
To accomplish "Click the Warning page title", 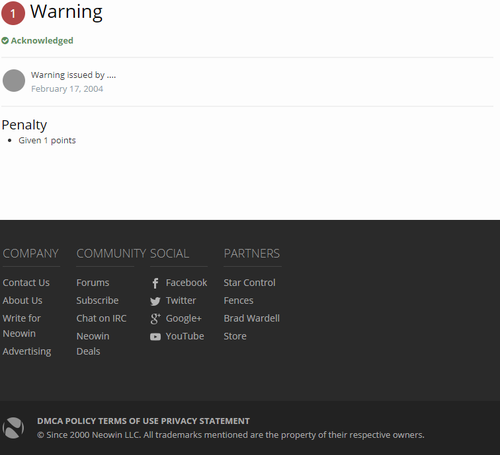I will point(66,12).
